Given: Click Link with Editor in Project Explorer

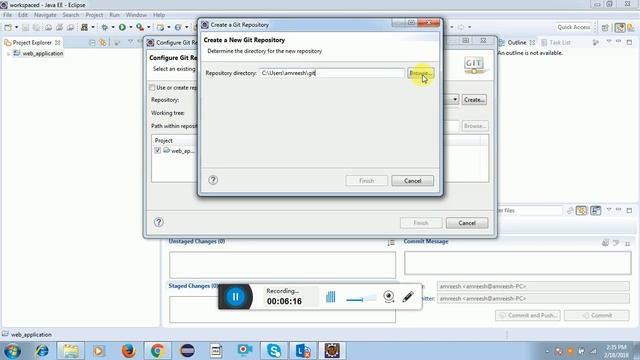Looking at the screenshot, I should point(103,42).
